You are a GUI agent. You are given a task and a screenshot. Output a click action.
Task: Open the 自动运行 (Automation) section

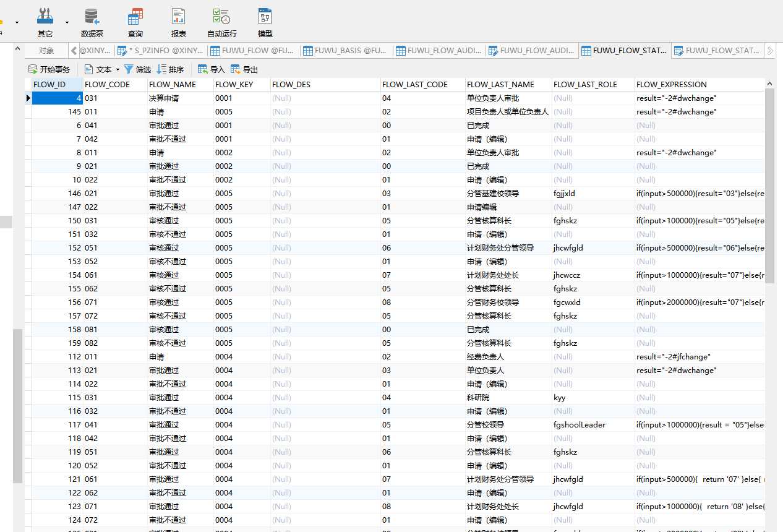(221, 22)
